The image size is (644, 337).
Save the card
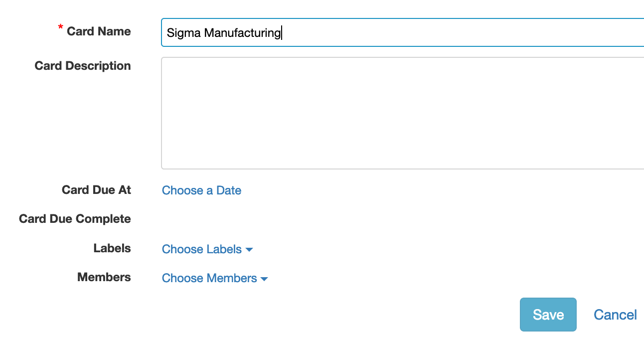548,315
